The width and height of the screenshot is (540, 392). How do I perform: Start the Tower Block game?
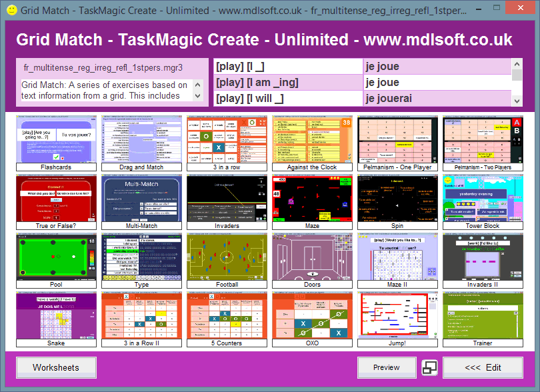click(x=483, y=202)
